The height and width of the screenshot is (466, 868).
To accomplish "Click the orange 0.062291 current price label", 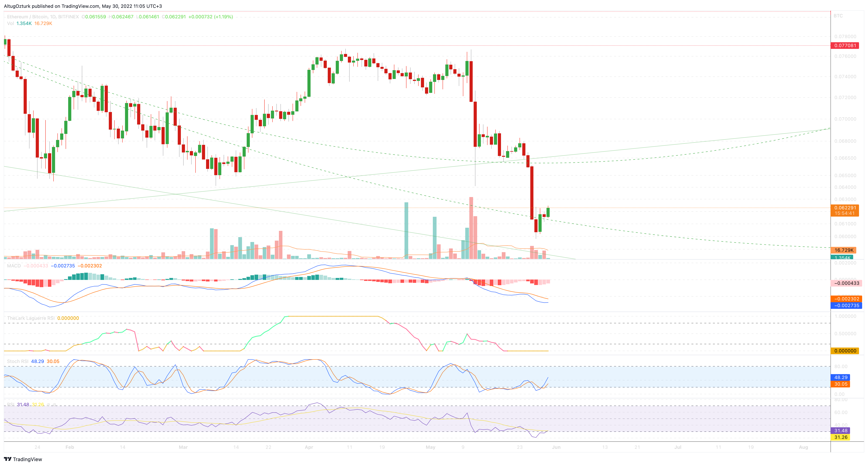I will click(845, 208).
